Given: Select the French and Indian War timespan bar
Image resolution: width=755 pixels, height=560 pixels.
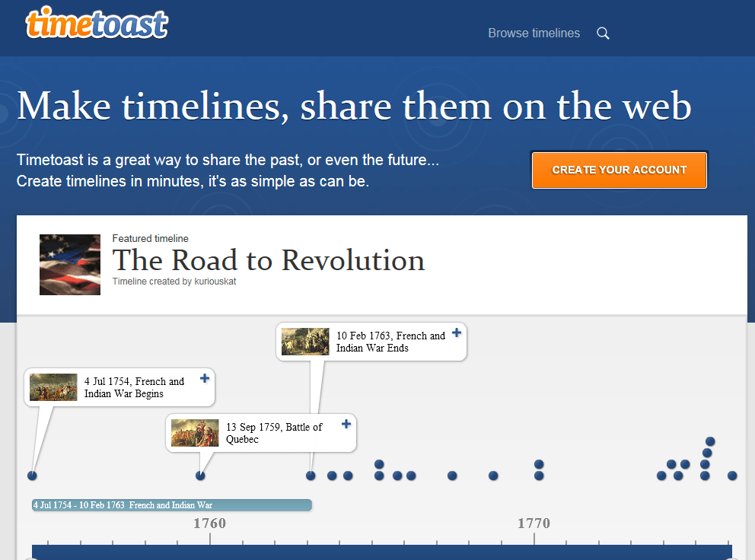Looking at the screenshot, I should [x=171, y=504].
